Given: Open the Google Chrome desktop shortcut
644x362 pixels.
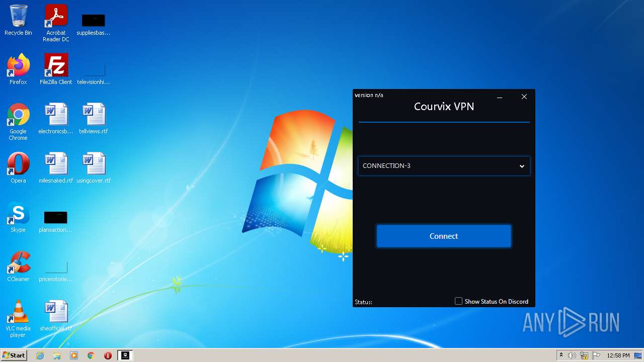Looking at the screenshot, I should point(18,122).
